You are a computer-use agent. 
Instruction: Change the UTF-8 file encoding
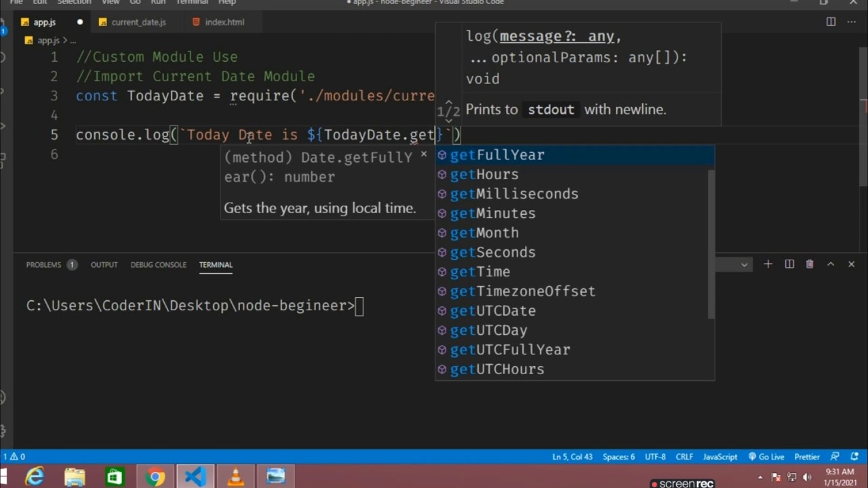coord(655,457)
